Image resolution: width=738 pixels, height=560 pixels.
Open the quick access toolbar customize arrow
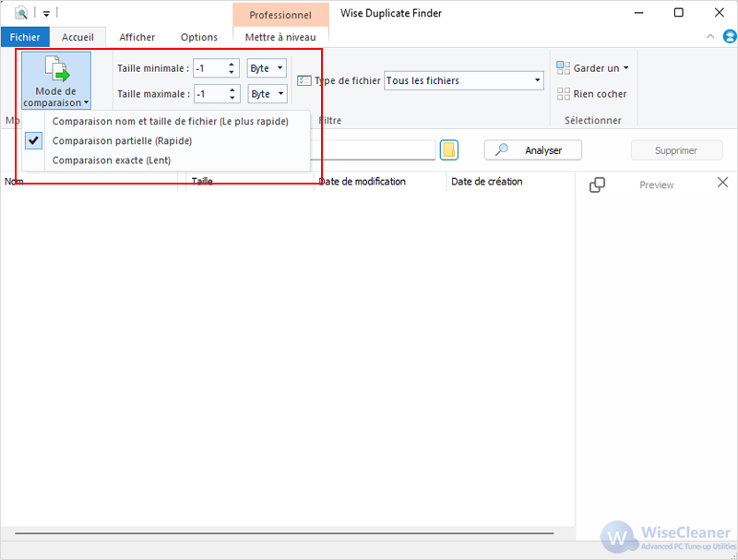click(x=46, y=14)
